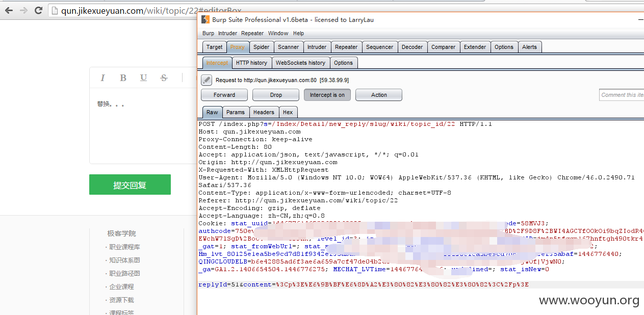Image resolution: width=644 pixels, height=315 pixels.
Task: Switch to the Params view tab
Action: point(236,112)
